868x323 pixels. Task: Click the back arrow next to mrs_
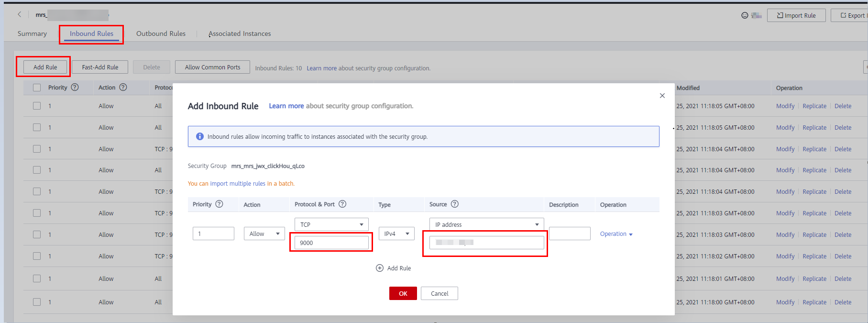20,14
